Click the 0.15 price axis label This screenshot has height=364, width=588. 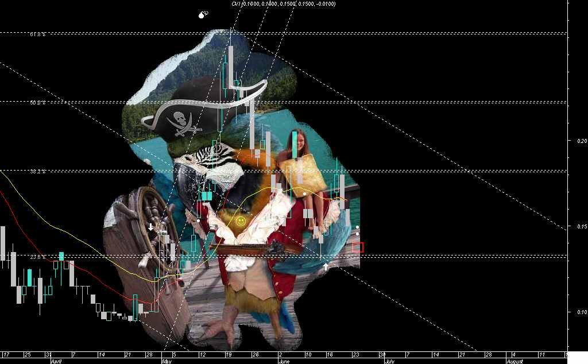(582, 226)
